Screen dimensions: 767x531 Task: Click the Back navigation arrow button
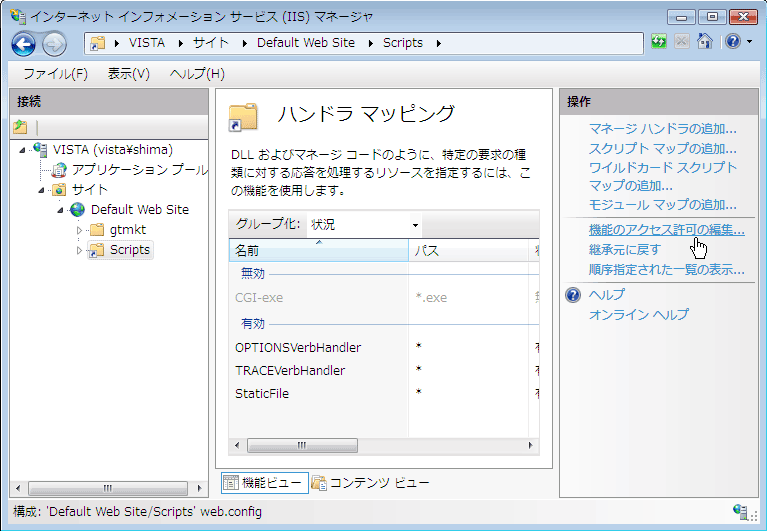24,43
